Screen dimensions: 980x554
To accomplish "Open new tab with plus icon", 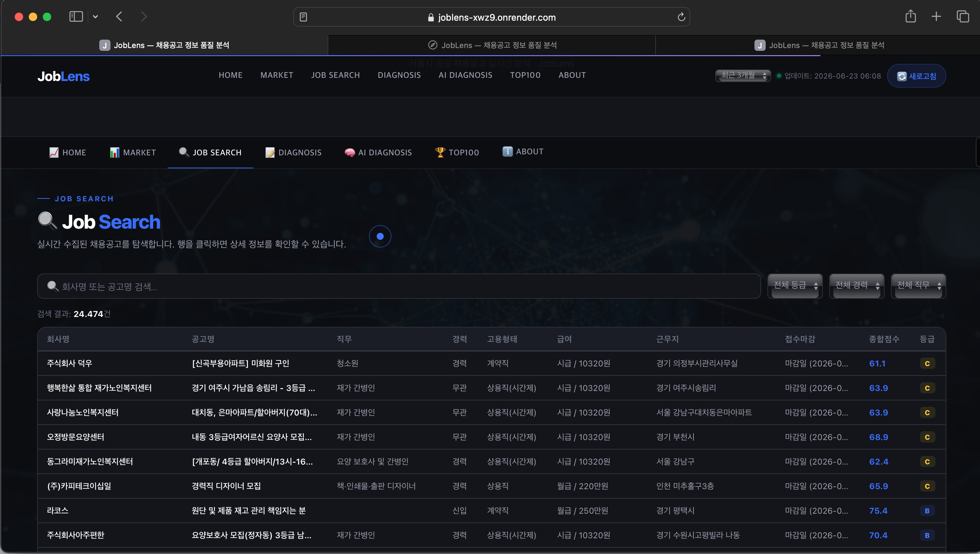I will (x=936, y=16).
